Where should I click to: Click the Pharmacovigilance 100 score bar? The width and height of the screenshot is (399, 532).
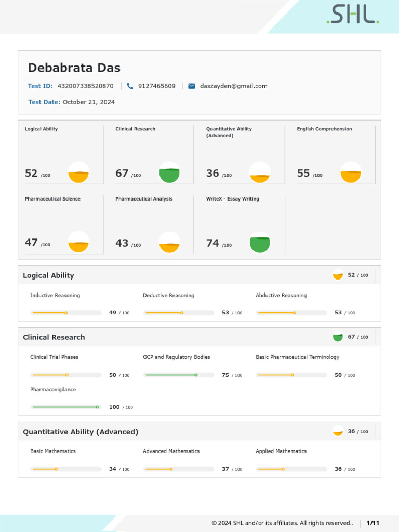66,407
